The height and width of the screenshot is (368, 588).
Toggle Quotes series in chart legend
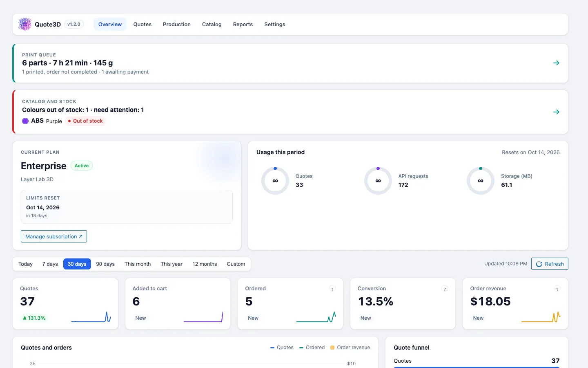tap(282, 348)
